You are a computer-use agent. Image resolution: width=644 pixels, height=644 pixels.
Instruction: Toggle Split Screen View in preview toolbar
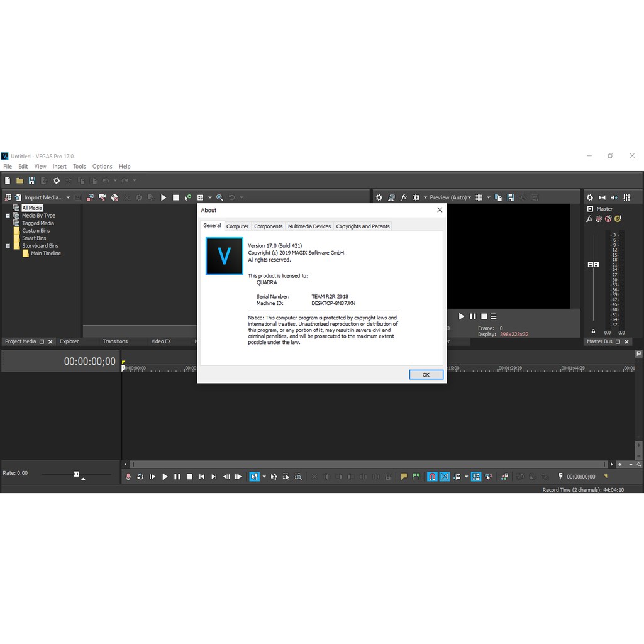[416, 197]
